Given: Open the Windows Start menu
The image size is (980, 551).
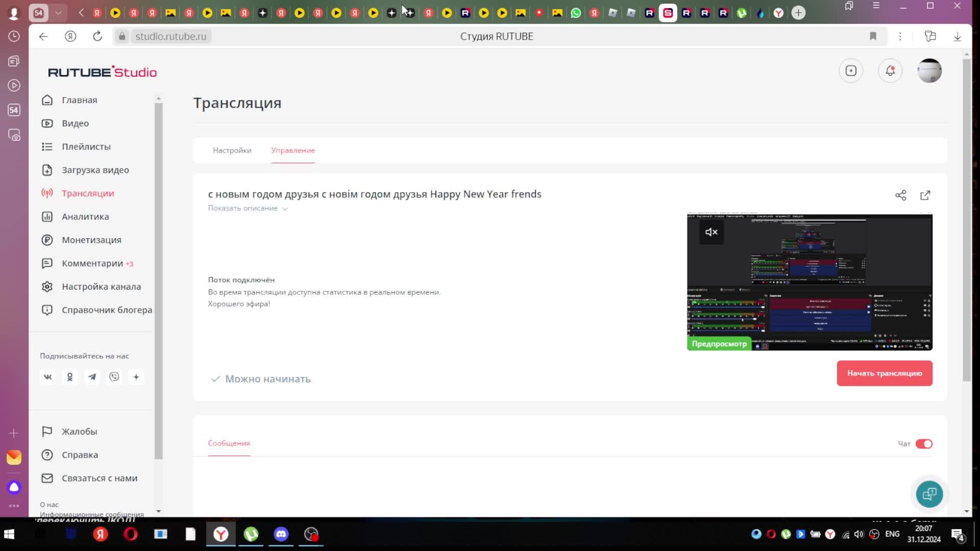Looking at the screenshot, I should (x=9, y=534).
